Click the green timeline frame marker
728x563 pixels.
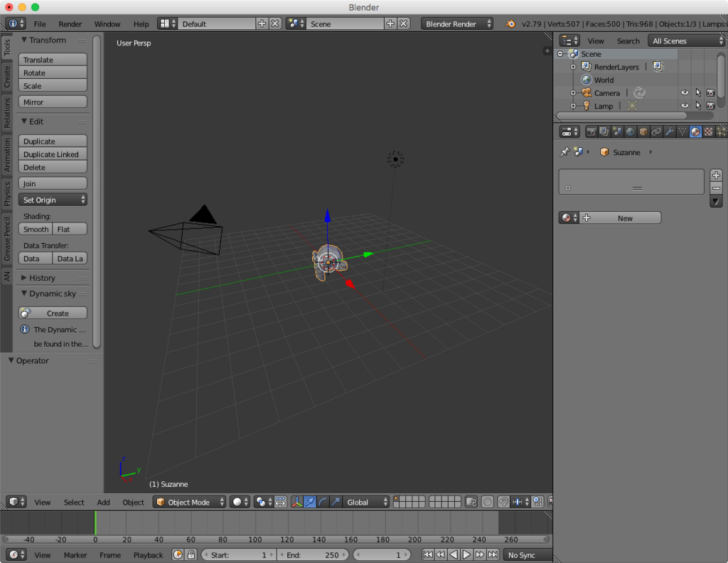pos(95,522)
